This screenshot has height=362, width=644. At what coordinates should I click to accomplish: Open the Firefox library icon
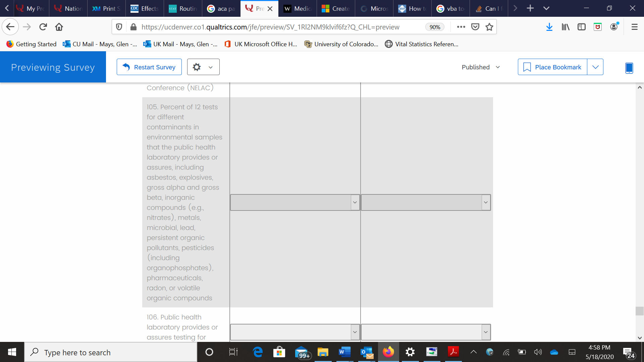566,27
